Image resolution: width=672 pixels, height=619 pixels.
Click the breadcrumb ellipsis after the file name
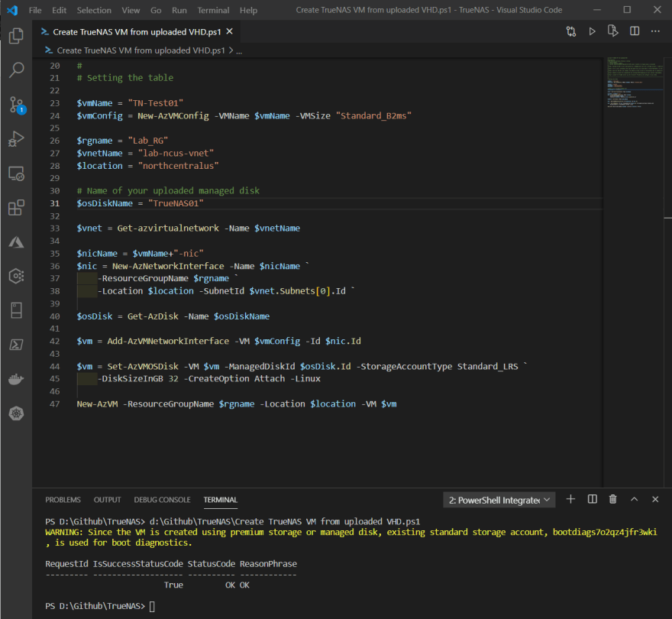click(x=239, y=50)
